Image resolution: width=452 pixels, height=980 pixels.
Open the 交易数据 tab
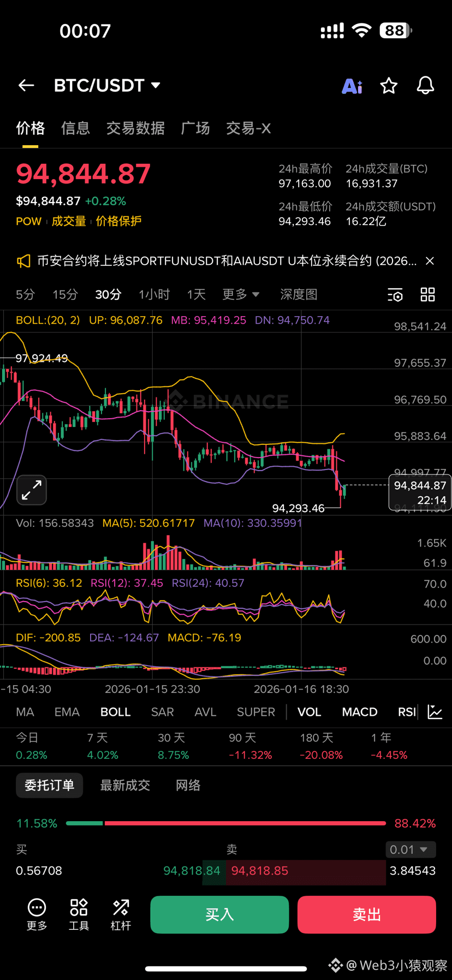pos(135,128)
